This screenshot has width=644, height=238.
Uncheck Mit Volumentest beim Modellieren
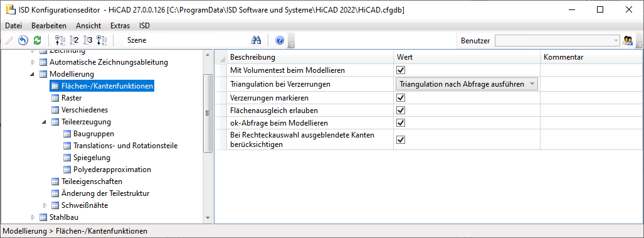401,70
